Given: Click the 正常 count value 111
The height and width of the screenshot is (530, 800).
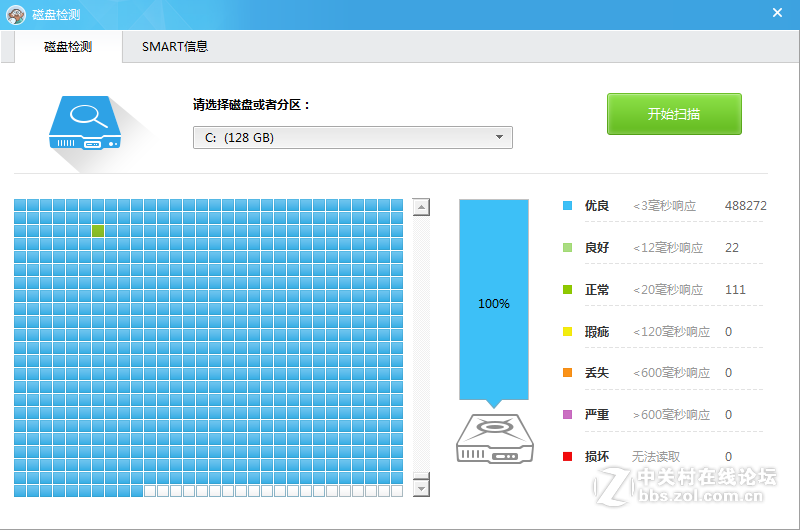Looking at the screenshot, I should (x=735, y=290).
